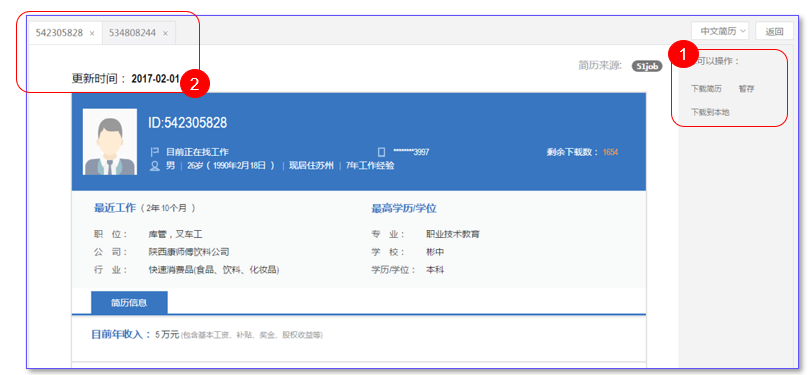
Task: Click the position value 库管，叉车工
Action: pyautogui.click(x=175, y=235)
